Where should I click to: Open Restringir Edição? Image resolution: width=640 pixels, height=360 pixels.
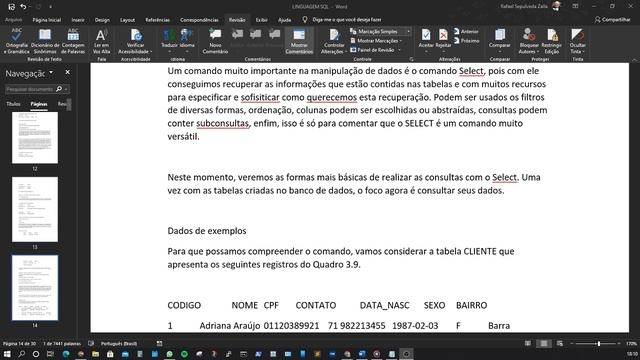[x=551, y=41]
